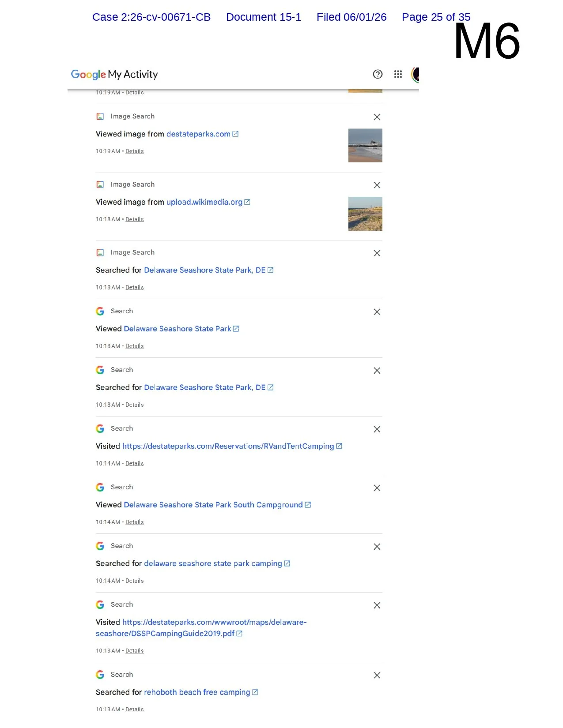This screenshot has width=563, height=728.
Task: Delete 'delaware seashore state park camping' search entry
Action: [x=377, y=546]
